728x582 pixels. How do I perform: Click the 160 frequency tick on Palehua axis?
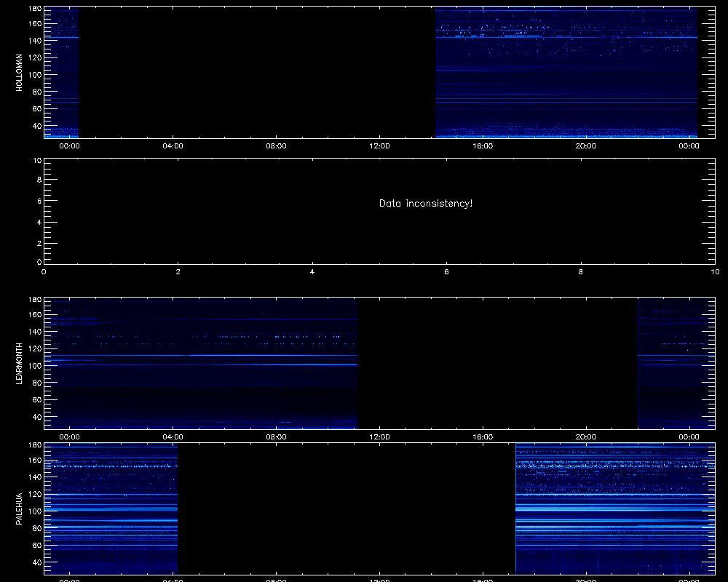coord(35,461)
